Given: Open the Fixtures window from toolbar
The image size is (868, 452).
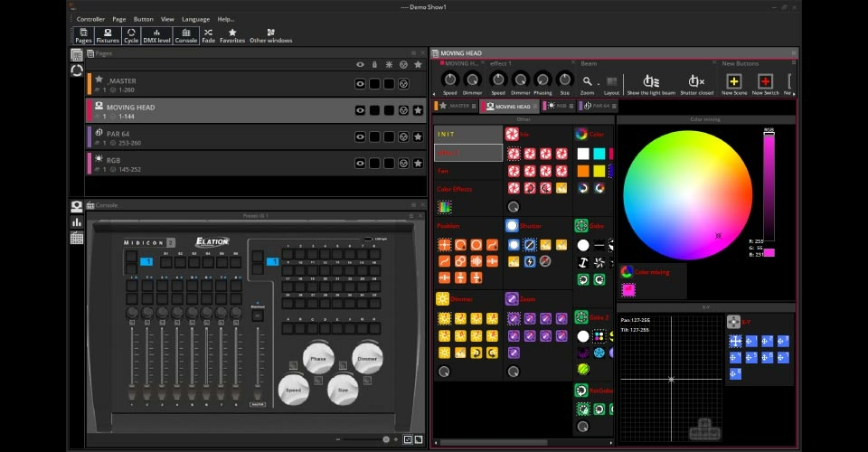Looking at the screenshot, I should [x=108, y=35].
